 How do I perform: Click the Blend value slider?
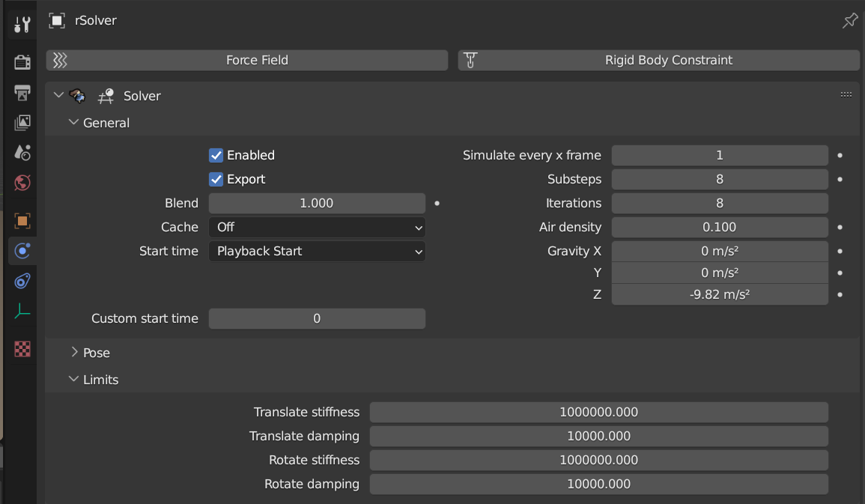(x=317, y=203)
